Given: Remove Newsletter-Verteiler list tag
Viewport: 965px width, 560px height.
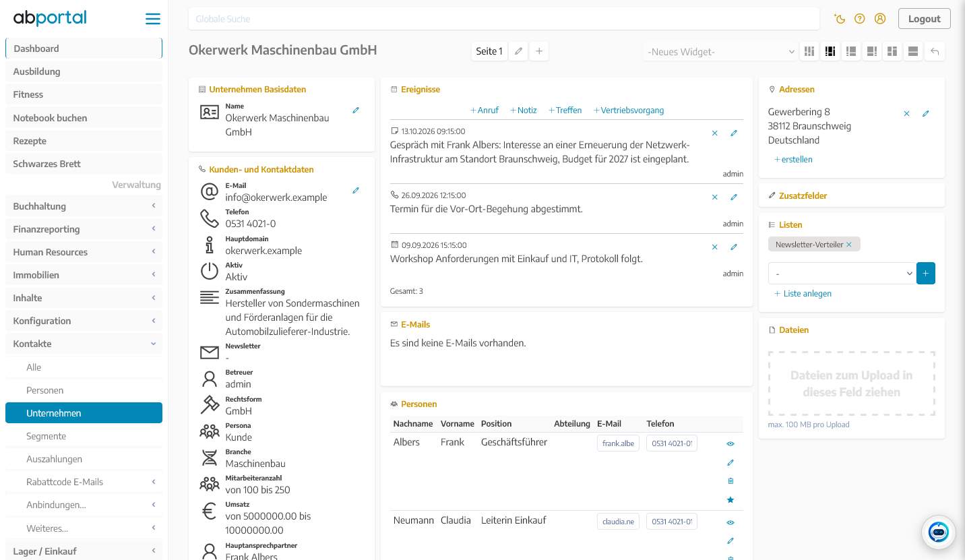Looking at the screenshot, I should click(849, 245).
